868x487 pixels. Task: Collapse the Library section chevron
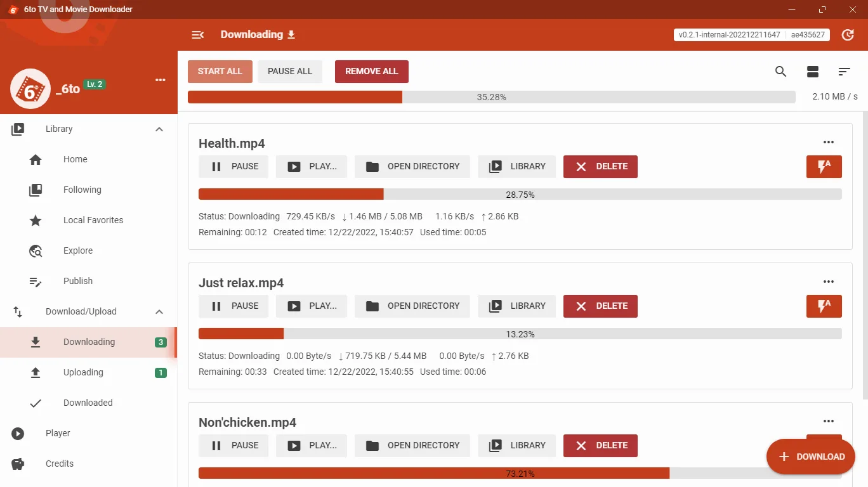(159, 129)
